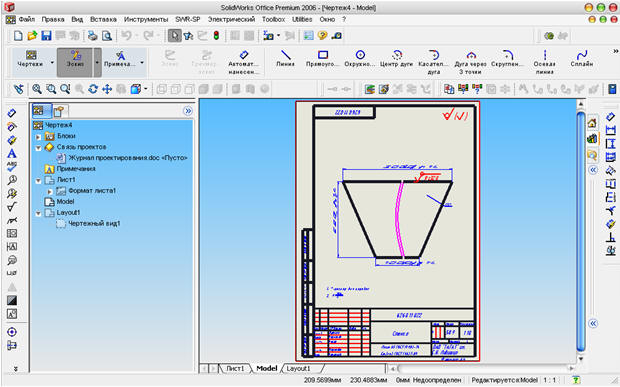
Task: Switch to the FeatureManager tree panel tab
Action: tap(41, 111)
